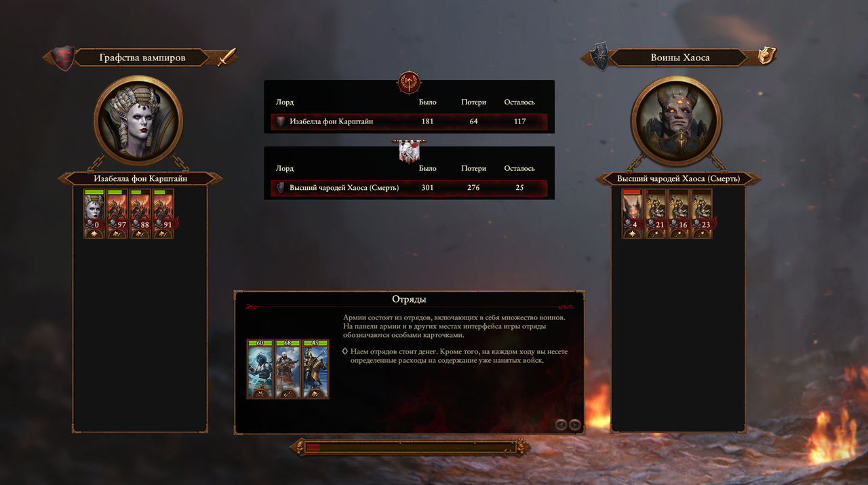Select Isabella von Carstein lord portrait
Viewport: 868px width, 485px height.
[x=138, y=121]
